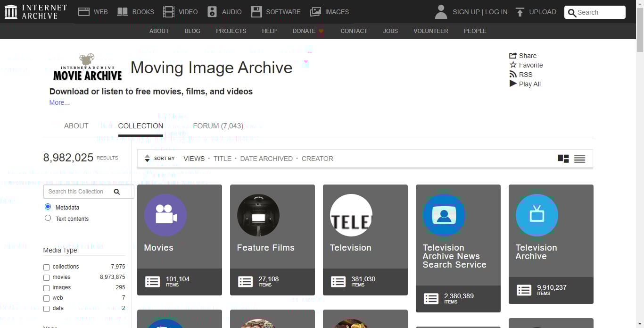Open the Feature Films title link
The image size is (644, 328).
266,248
